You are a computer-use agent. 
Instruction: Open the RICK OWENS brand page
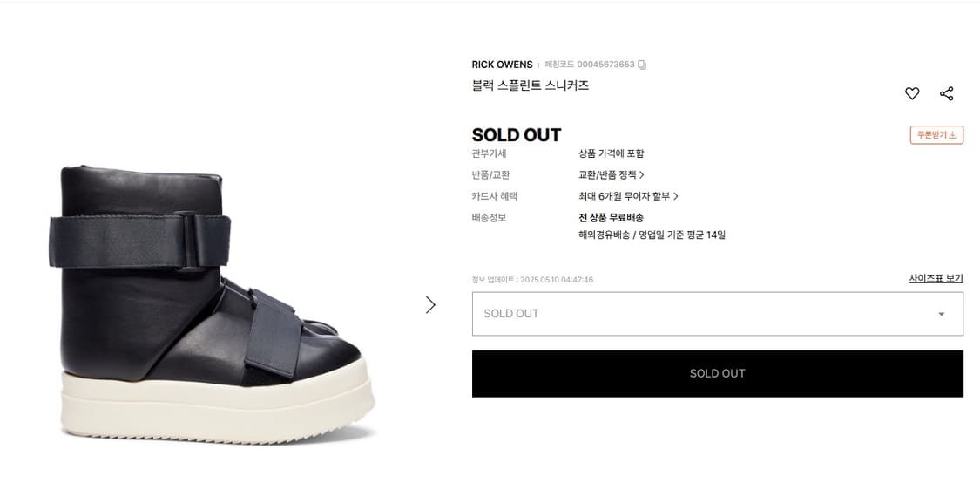click(502, 65)
